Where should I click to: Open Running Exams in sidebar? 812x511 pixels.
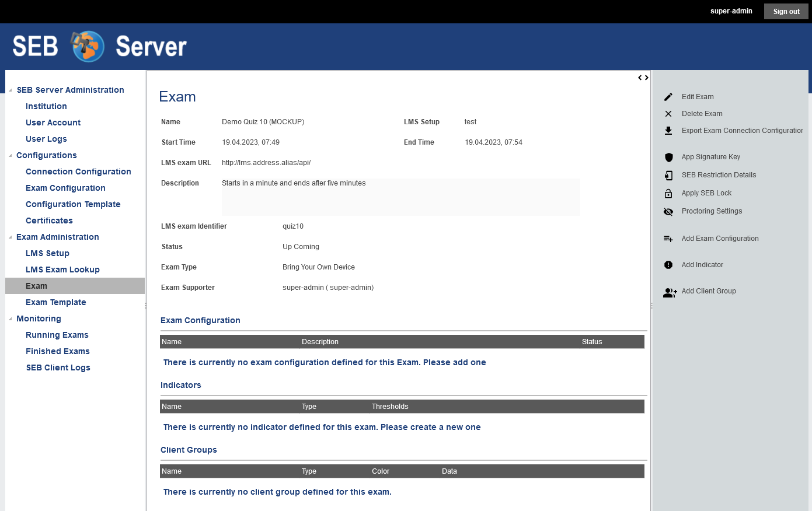[57, 335]
